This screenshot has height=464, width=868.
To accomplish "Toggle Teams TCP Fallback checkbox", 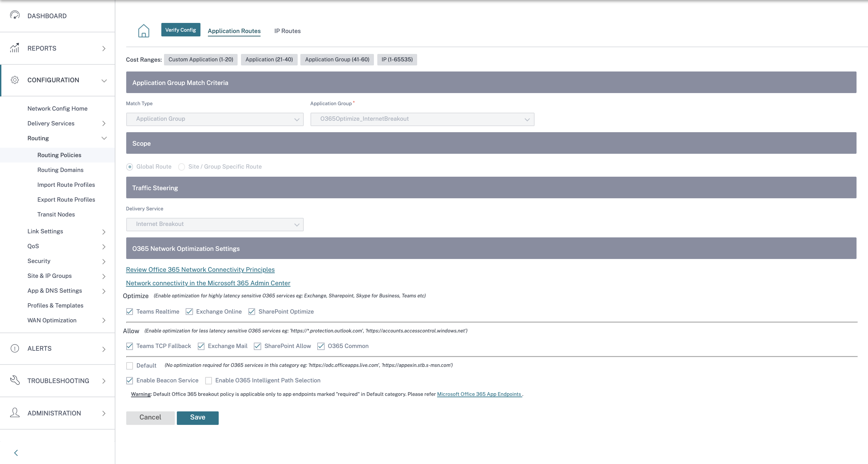I will tap(130, 346).
